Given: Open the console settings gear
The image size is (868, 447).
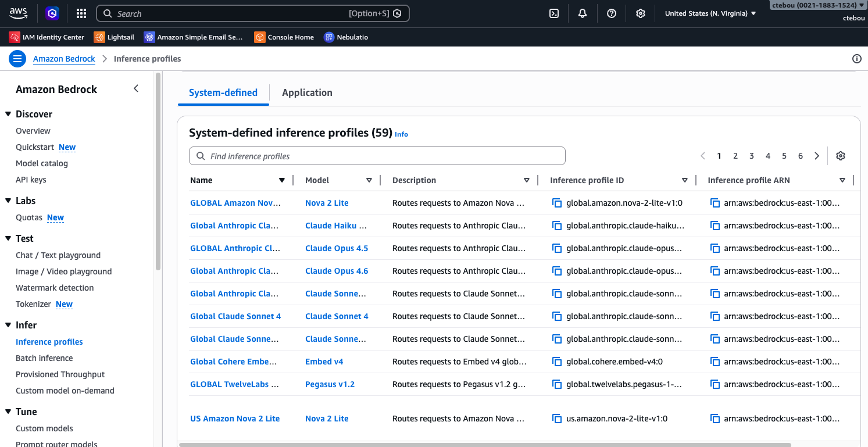Looking at the screenshot, I should tap(640, 13).
